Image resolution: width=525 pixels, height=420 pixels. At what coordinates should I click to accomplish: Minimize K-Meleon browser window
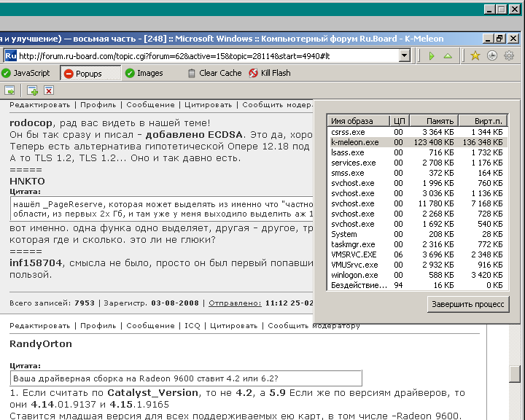(488, 39)
